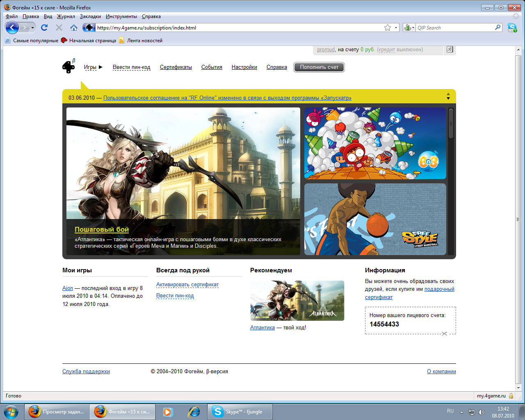Open Справка link in site navigation

[x=277, y=67]
